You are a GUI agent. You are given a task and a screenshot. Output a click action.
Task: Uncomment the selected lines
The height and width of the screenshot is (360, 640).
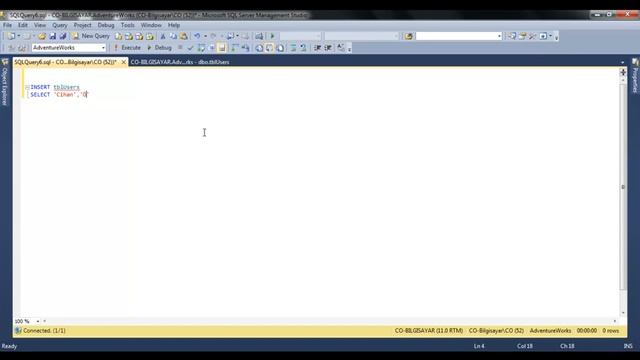point(303,48)
